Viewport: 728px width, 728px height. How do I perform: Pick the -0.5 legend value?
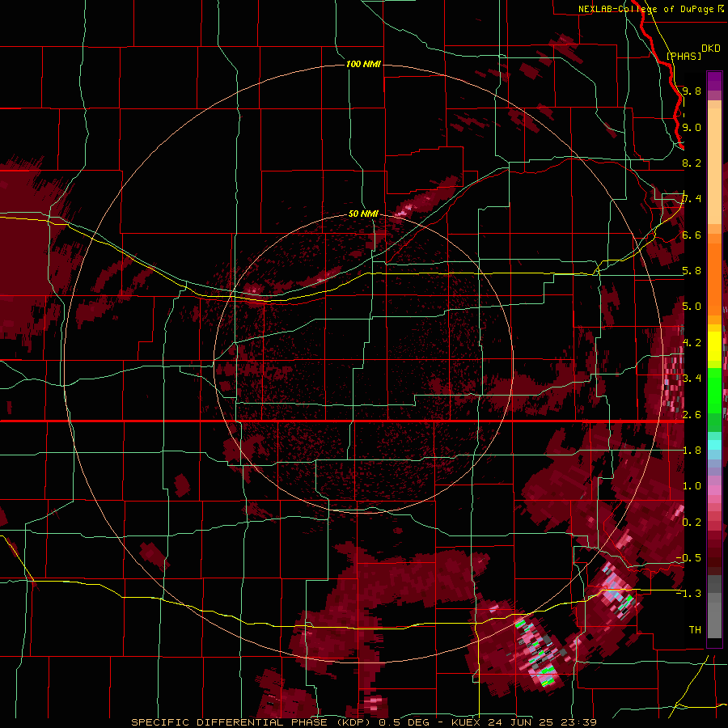tap(688, 557)
